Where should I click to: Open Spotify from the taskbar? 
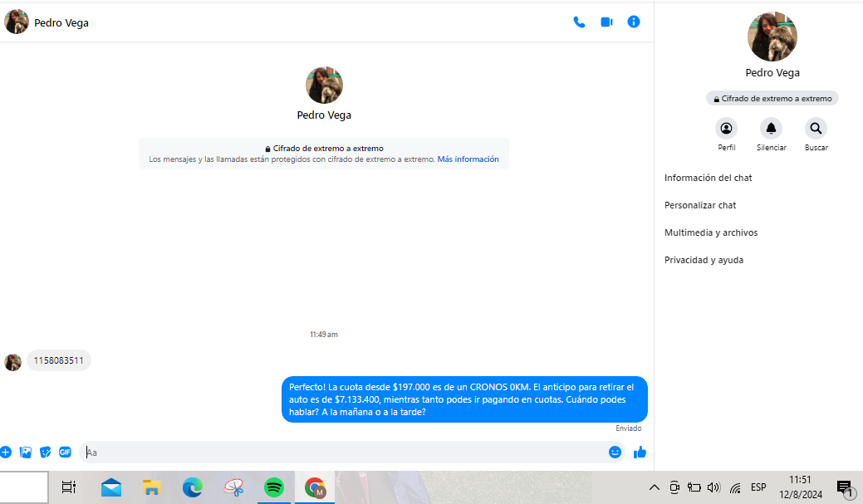coord(274,487)
